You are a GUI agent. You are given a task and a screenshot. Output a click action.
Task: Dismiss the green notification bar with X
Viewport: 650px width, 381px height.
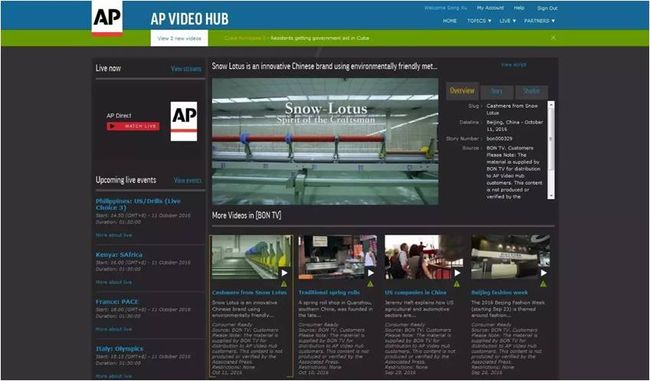click(553, 38)
